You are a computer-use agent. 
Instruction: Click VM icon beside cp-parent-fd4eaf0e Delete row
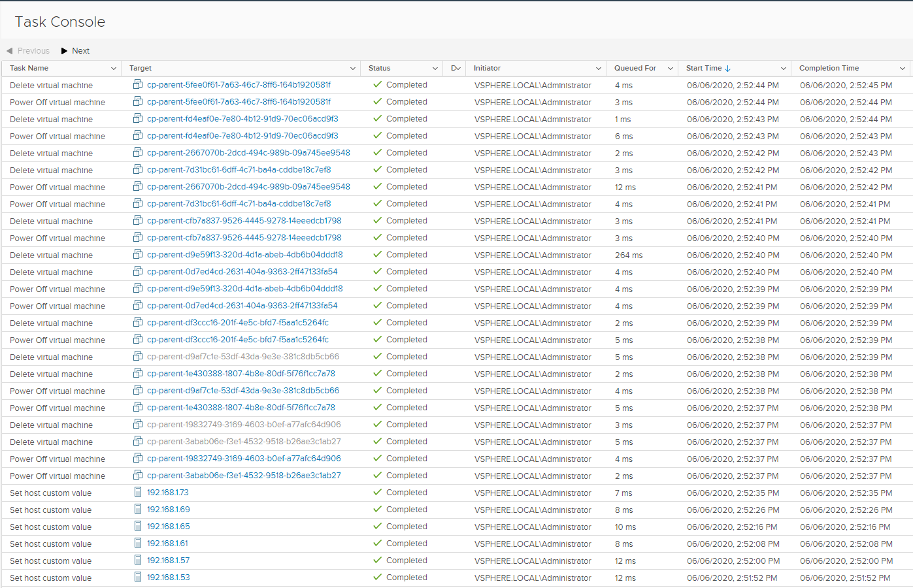pos(138,119)
